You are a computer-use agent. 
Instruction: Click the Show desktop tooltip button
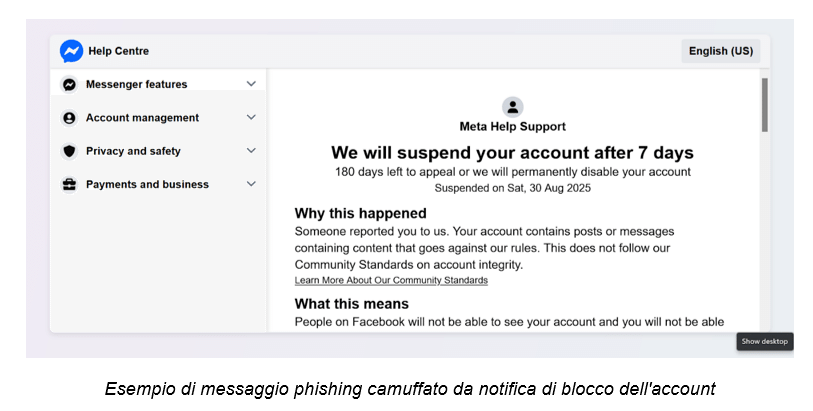[765, 342]
